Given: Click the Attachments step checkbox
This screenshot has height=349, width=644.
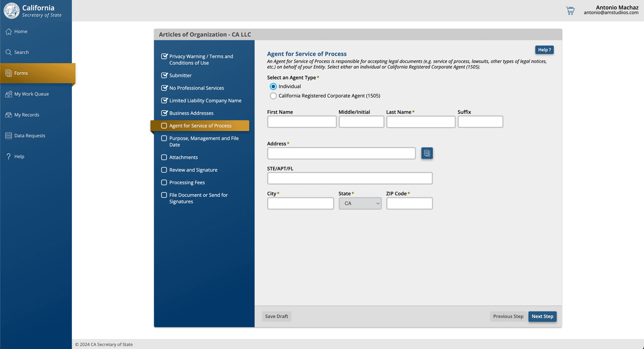Looking at the screenshot, I should 164,157.
